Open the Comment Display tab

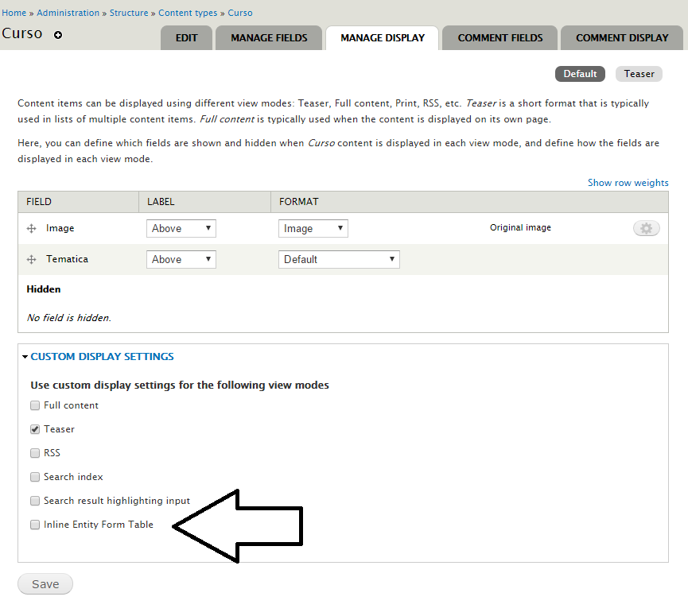tap(622, 37)
